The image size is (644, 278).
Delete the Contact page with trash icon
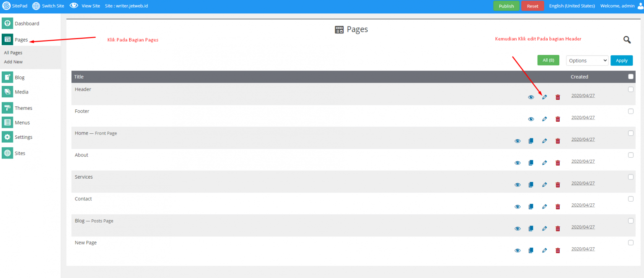[x=558, y=206]
